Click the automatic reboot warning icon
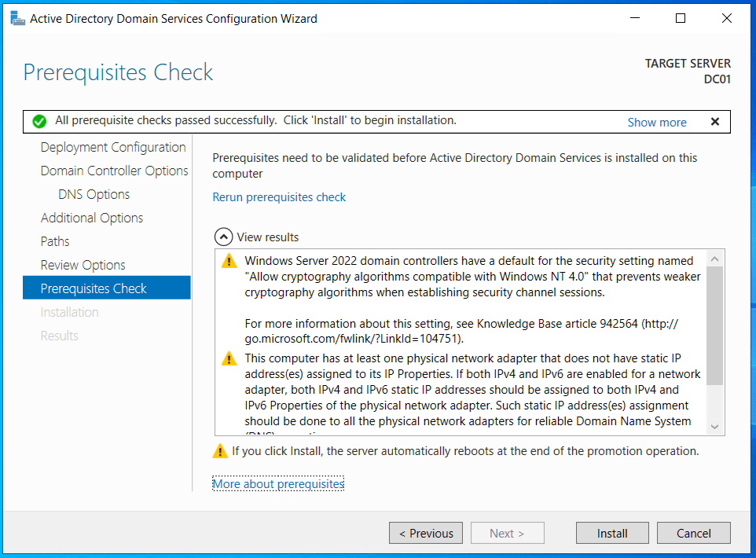 (220, 451)
